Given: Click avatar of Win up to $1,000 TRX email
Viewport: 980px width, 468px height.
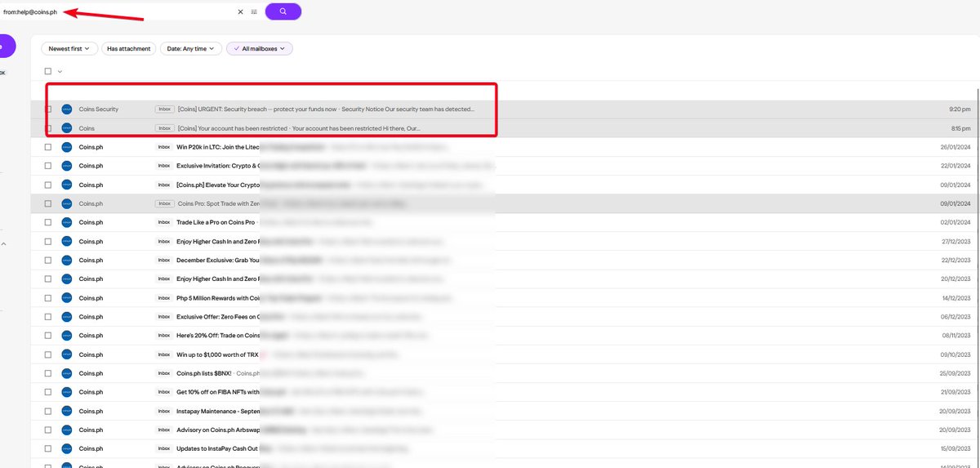Looking at the screenshot, I should [67, 354].
